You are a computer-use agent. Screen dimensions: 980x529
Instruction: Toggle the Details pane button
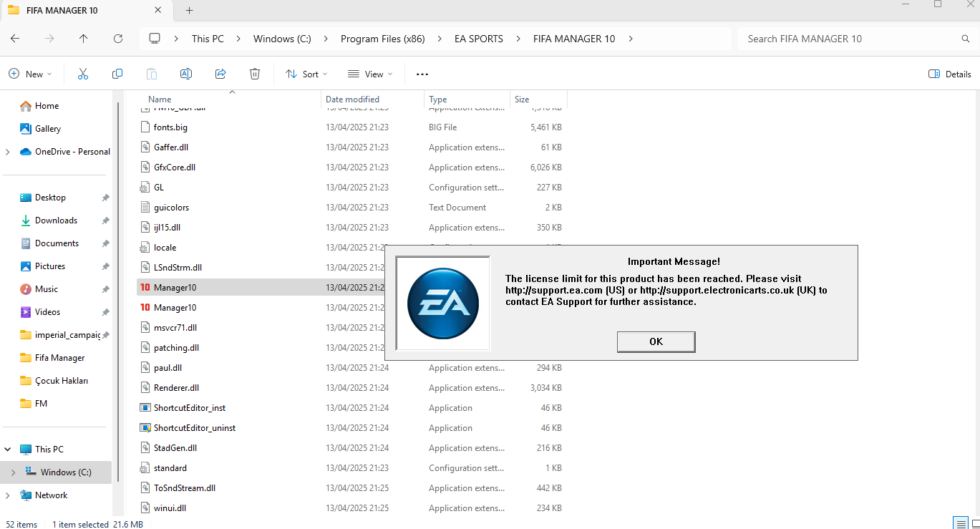950,74
